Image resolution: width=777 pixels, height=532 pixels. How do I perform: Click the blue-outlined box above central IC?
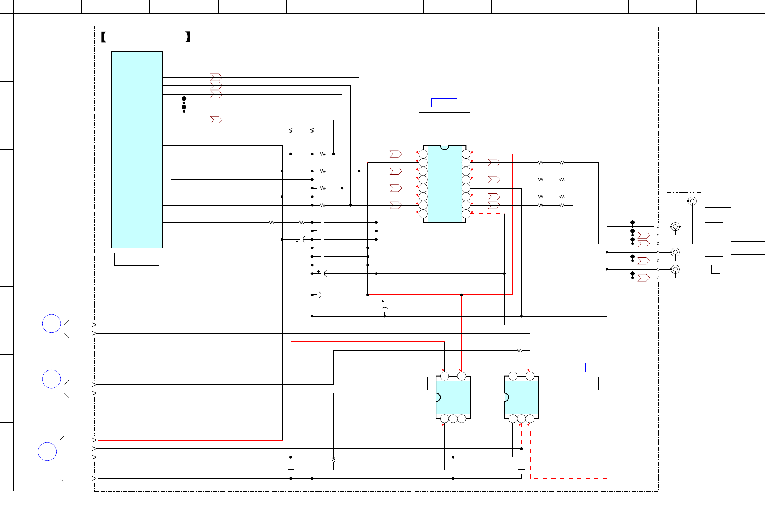[x=444, y=103]
